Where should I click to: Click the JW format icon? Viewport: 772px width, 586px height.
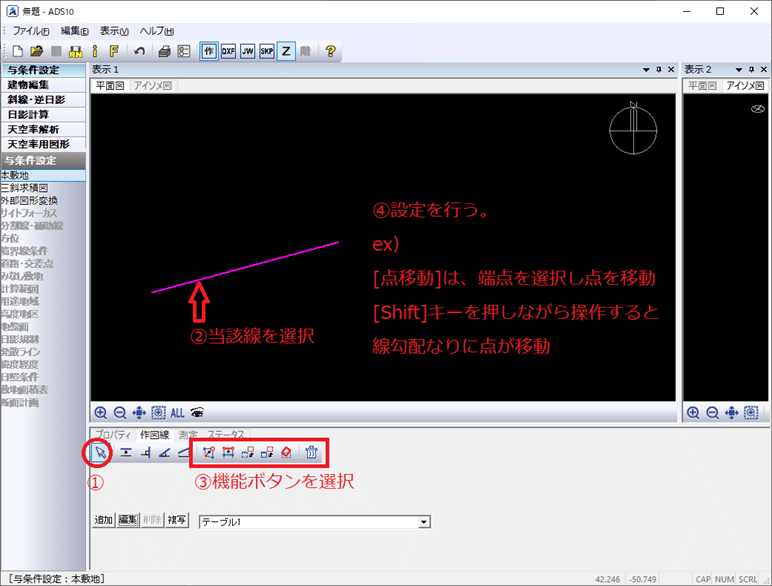247,51
